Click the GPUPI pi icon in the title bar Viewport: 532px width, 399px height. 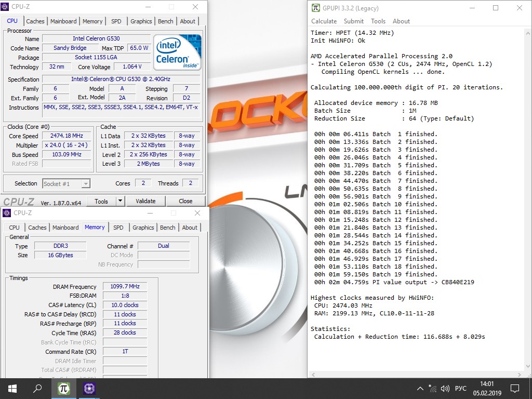tap(315, 8)
